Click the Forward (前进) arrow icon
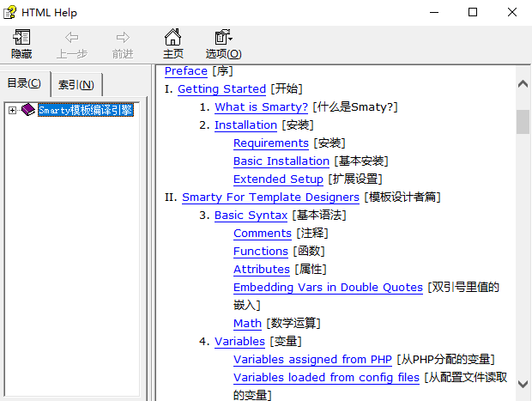Image resolution: width=532 pixels, height=401 pixels. pos(123,38)
